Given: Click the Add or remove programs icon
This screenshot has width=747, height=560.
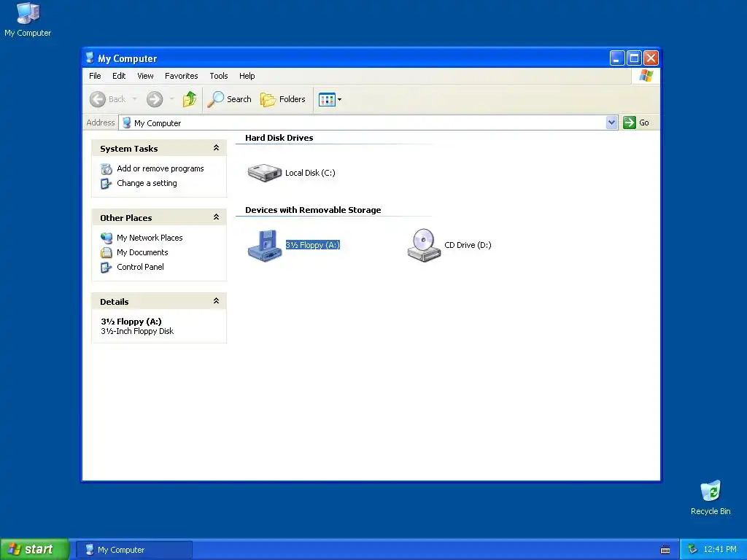Looking at the screenshot, I should [x=107, y=168].
